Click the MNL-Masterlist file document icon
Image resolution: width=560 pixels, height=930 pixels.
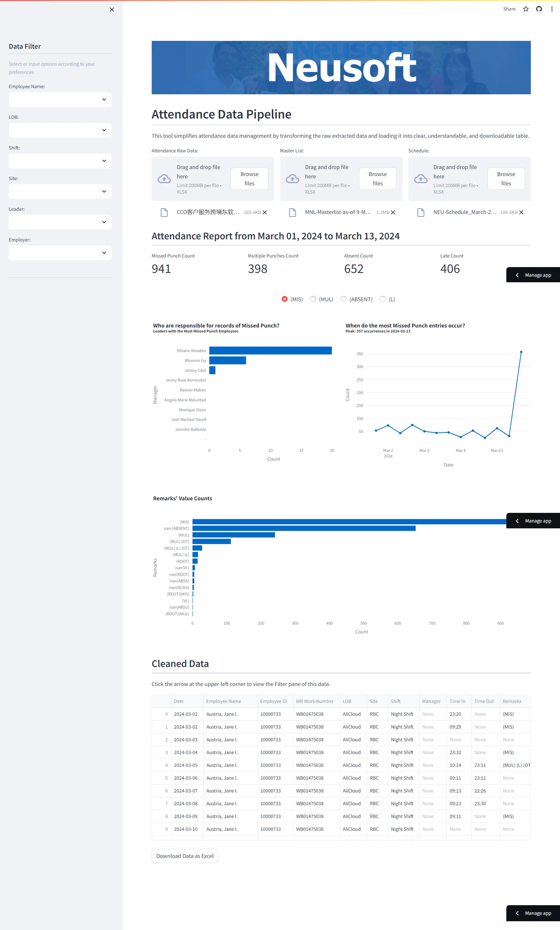(292, 213)
